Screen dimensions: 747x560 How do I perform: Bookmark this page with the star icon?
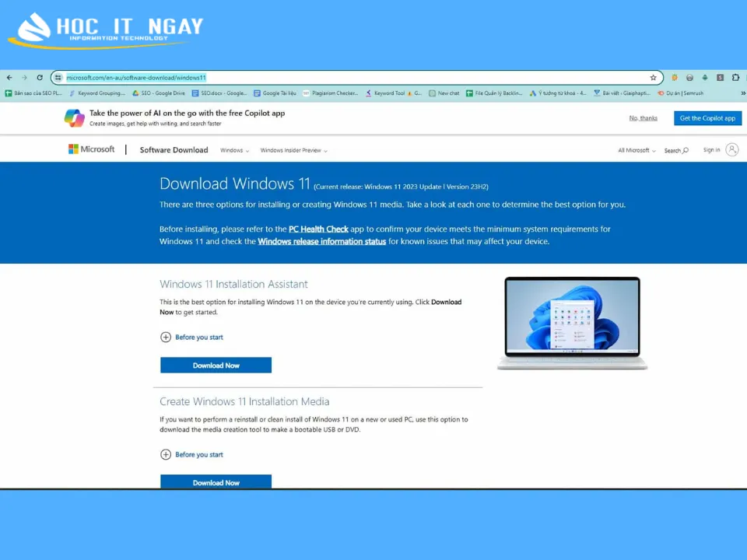point(653,78)
